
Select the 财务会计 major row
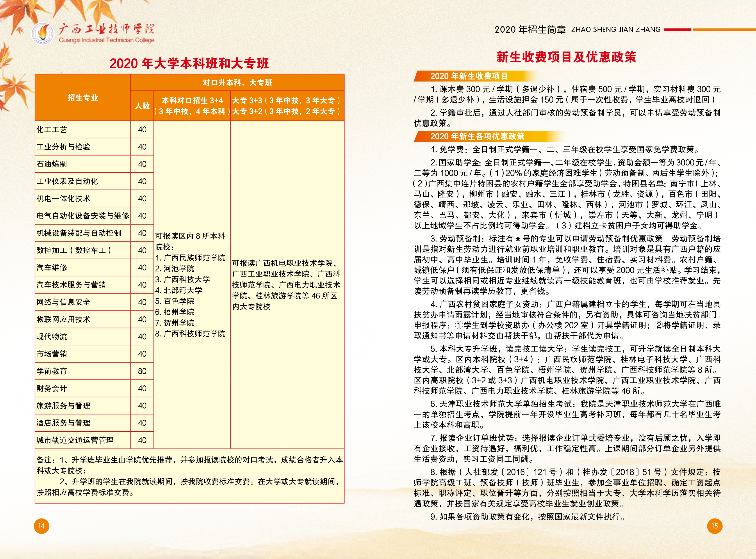pos(94,389)
